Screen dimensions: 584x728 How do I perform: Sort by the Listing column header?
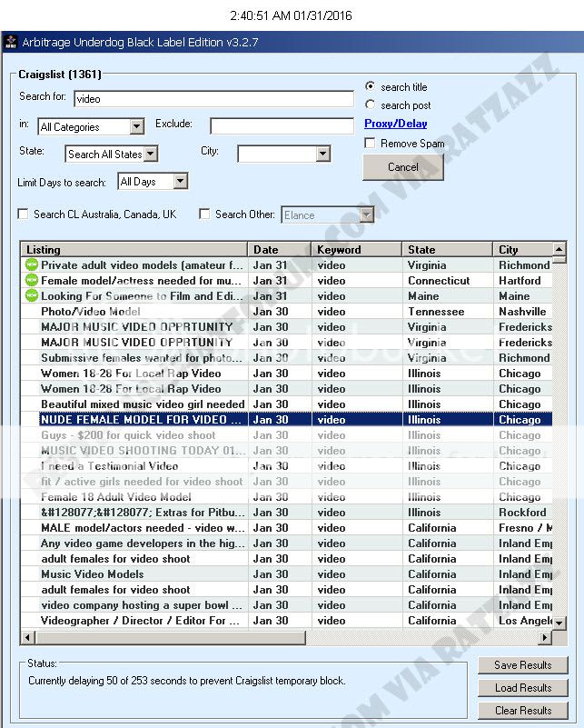click(x=134, y=249)
